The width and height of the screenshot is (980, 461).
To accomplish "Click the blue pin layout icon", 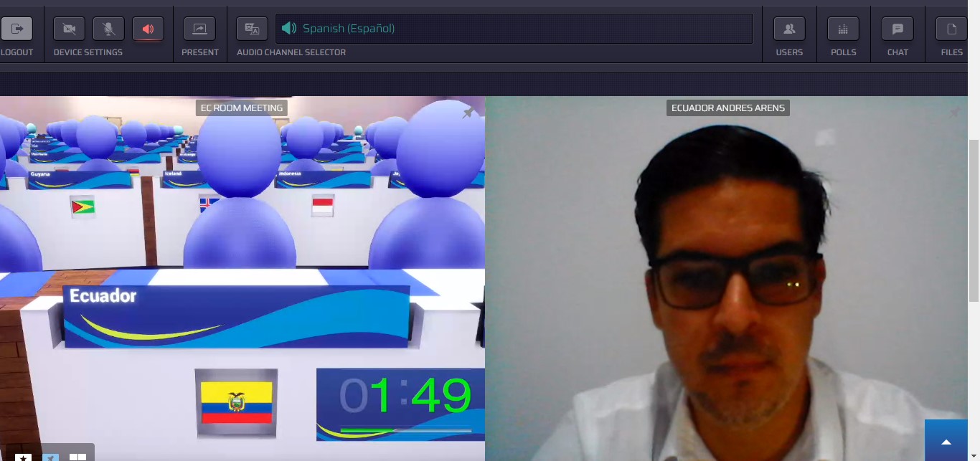I will pyautogui.click(x=50, y=457).
